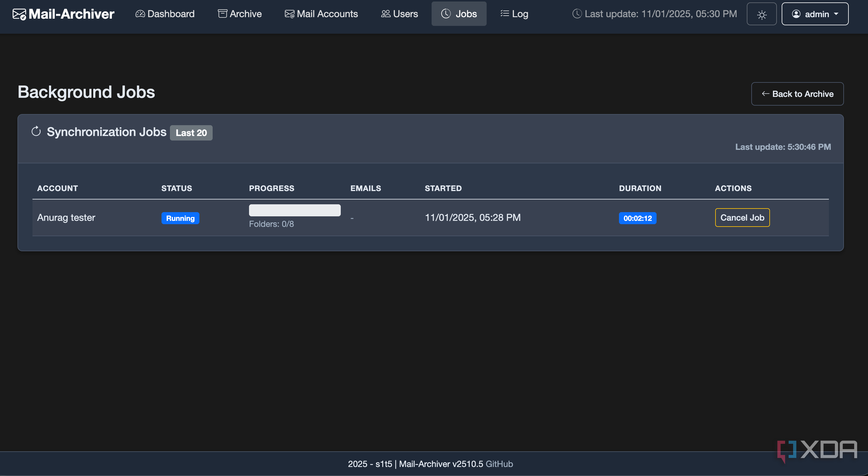Open the Log page

coord(514,14)
